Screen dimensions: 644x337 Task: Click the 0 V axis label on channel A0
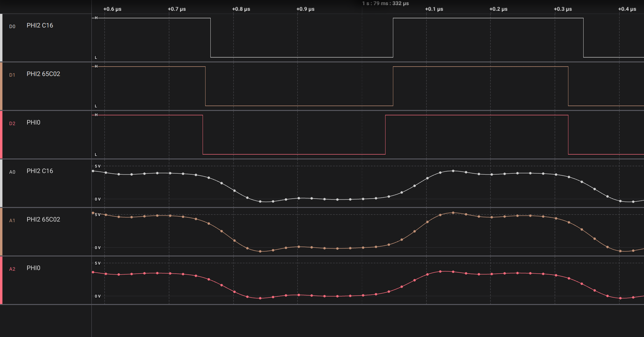[x=98, y=199]
